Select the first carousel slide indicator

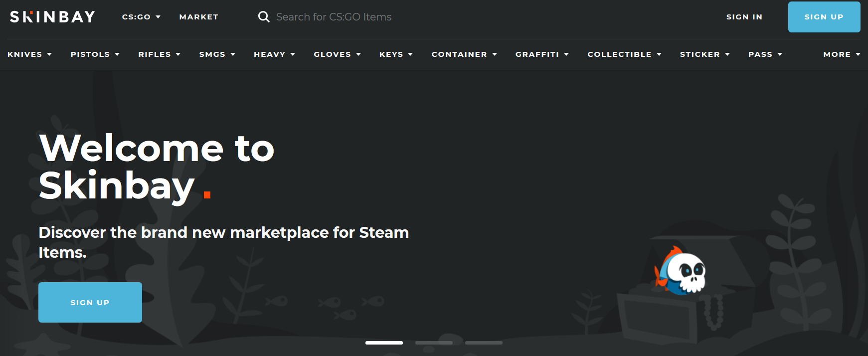(x=384, y=343)
